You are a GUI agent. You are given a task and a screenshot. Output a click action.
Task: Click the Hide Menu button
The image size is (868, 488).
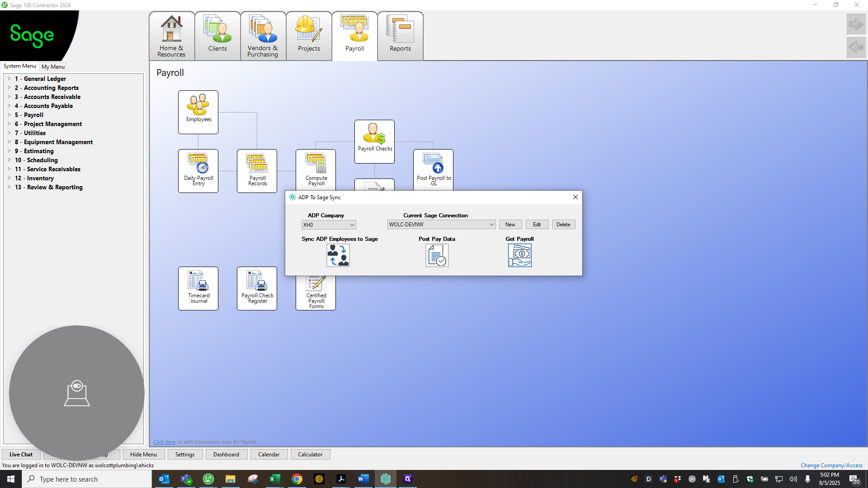point(143,455)
